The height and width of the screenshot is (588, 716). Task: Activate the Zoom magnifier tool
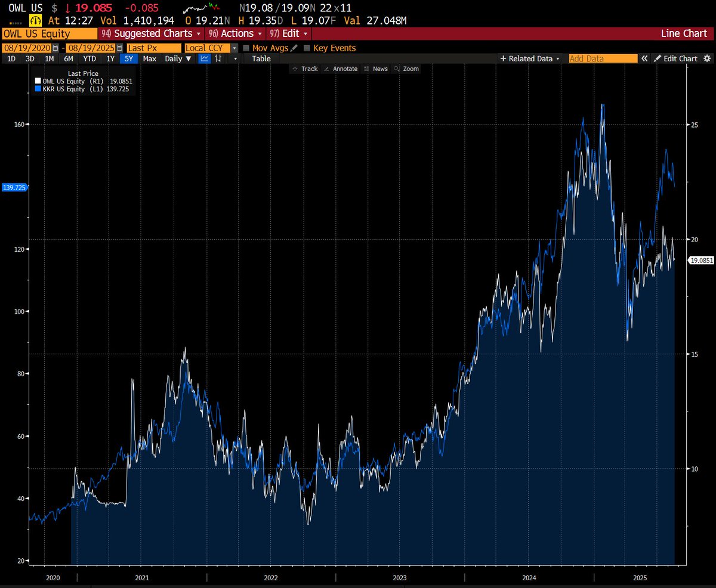(406, 69)
